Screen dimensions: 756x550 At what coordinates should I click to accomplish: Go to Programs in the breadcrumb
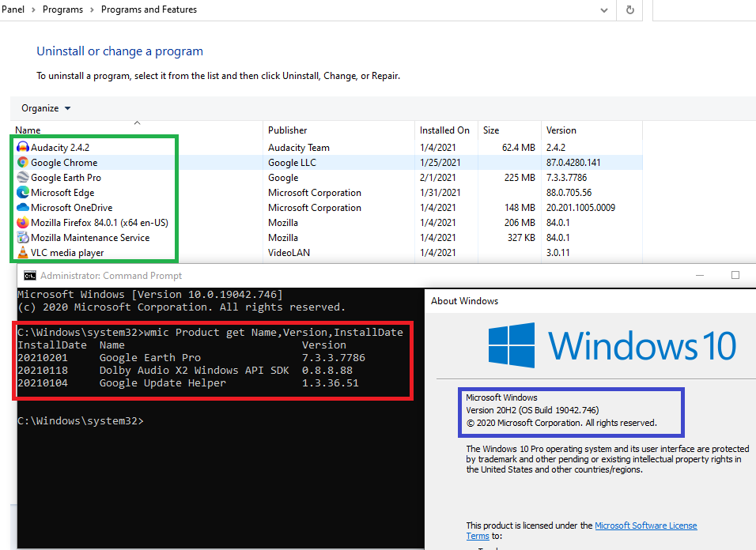pos(62,9)
